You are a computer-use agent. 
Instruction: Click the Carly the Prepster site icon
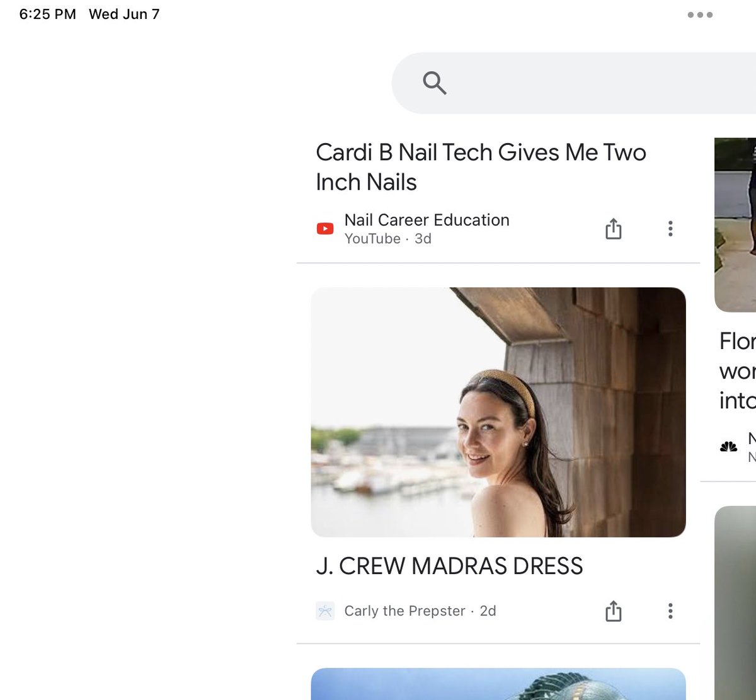coord(325,611)
